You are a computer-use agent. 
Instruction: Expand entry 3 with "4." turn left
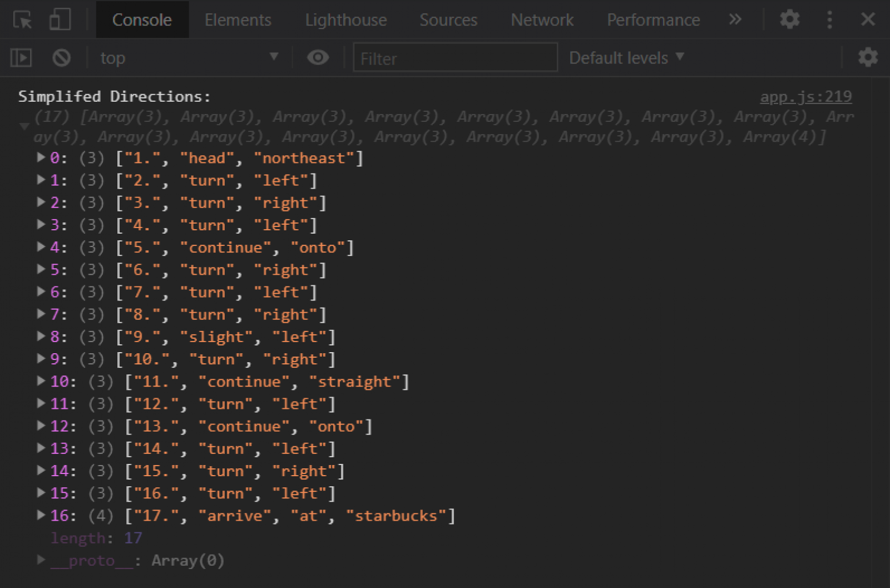(x=41, y=224)
